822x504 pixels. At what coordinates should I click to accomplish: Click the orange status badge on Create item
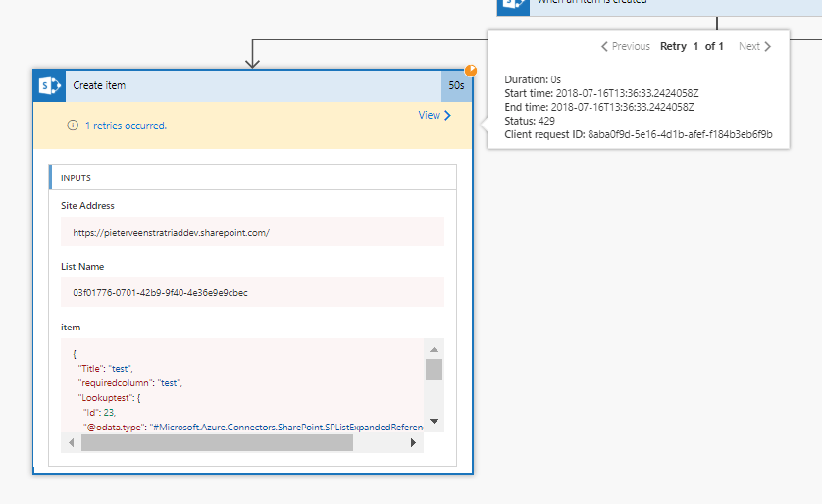click(x=471, y=71)
